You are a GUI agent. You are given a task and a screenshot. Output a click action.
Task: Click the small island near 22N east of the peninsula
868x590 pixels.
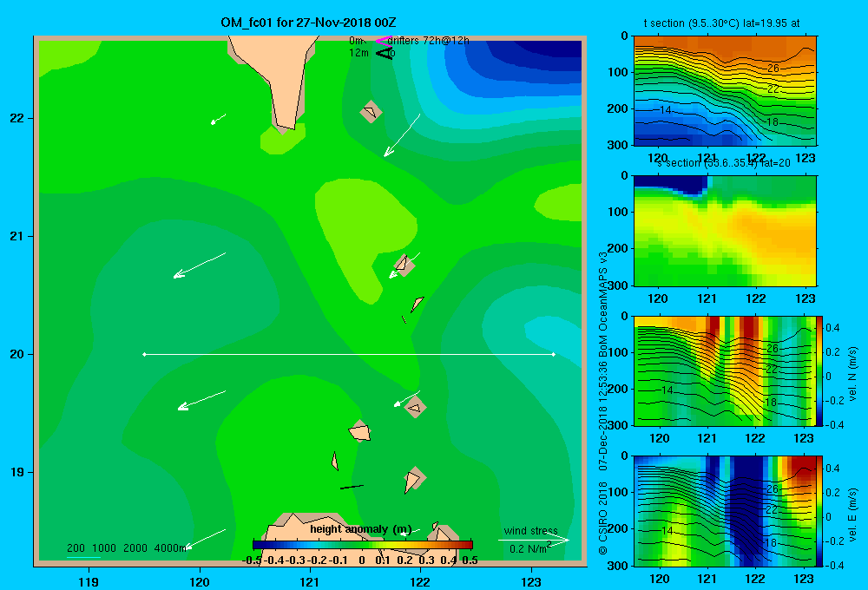[x=371, y=111]
